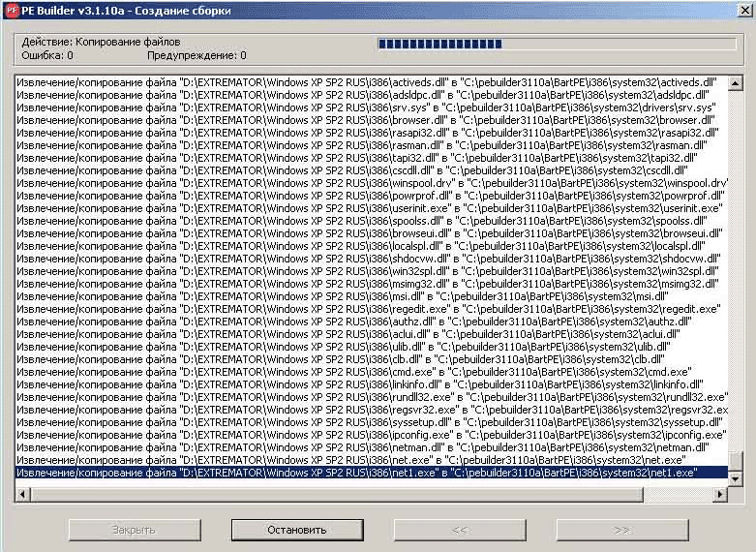
Task: Select the log line for srv.sys
Action: (x=372, y=107)
